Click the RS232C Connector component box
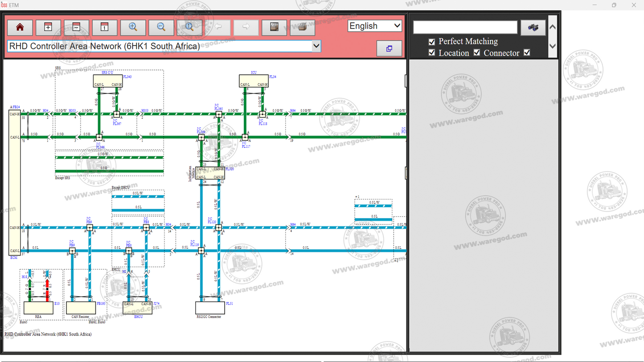Viewport: 644px width, 362px height. pos(210,308)
